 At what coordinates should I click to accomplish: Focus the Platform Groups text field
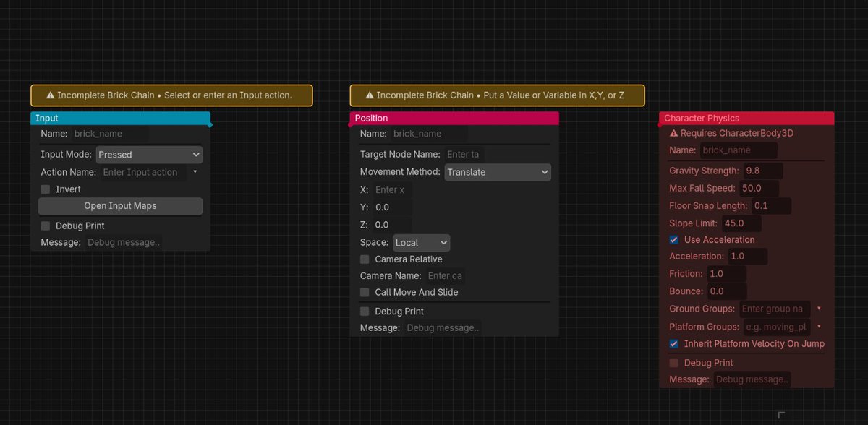(778, 327)
